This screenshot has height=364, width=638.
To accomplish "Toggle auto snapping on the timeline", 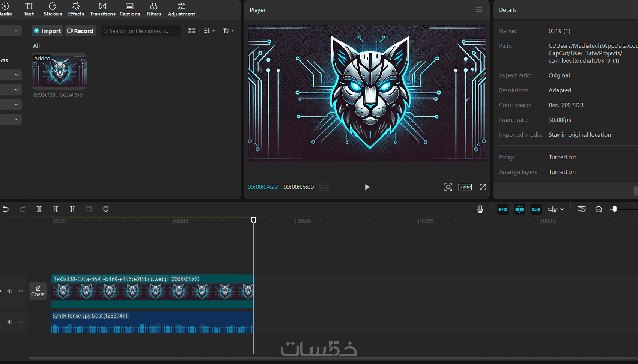I will point(519,209).
